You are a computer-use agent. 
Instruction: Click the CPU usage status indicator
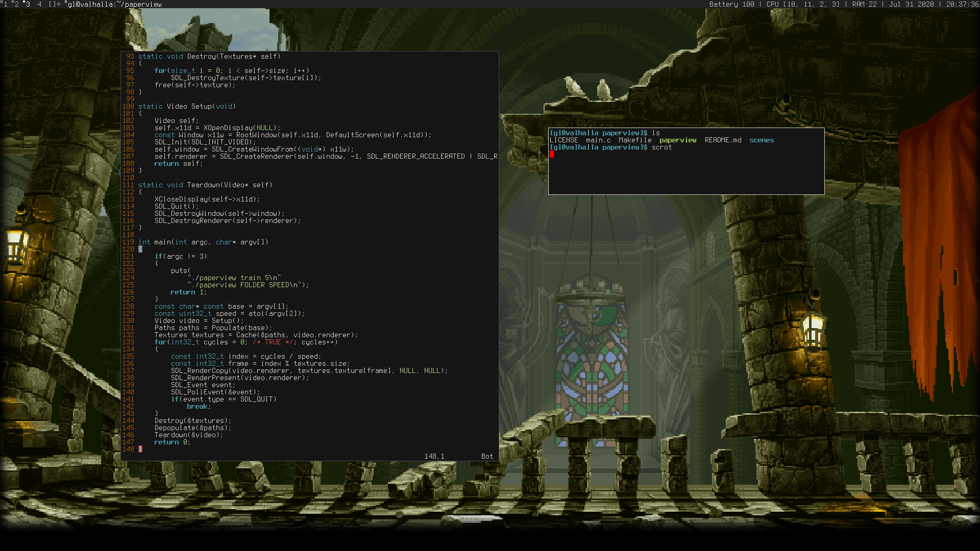(803, 4)
